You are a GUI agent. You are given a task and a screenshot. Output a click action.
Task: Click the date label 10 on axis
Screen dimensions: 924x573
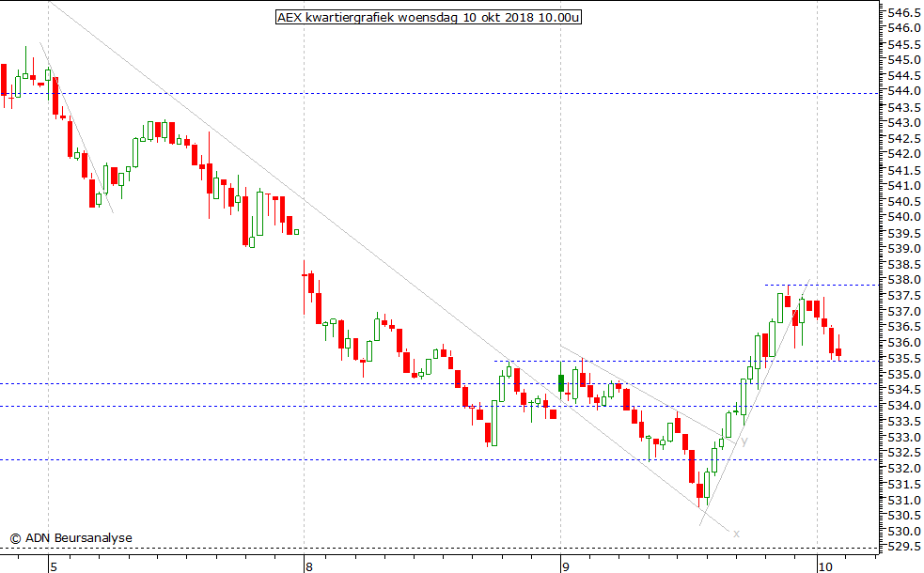pos(825,567)
